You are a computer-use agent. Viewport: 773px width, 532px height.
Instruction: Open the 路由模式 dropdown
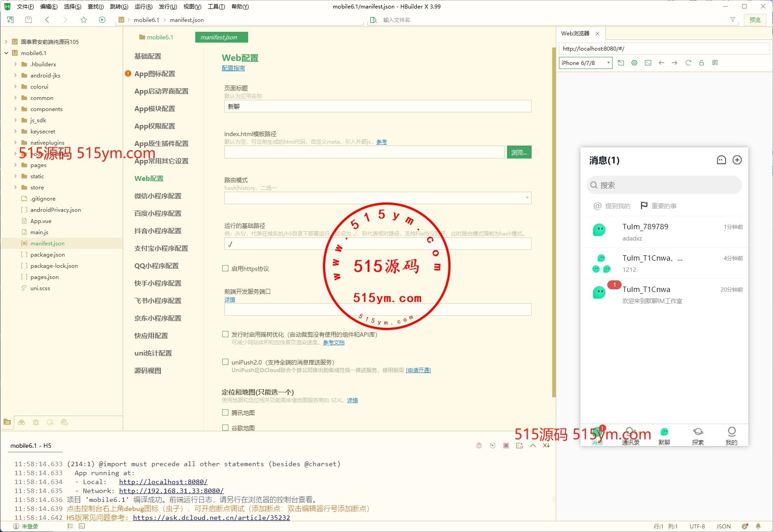(378, 198)
